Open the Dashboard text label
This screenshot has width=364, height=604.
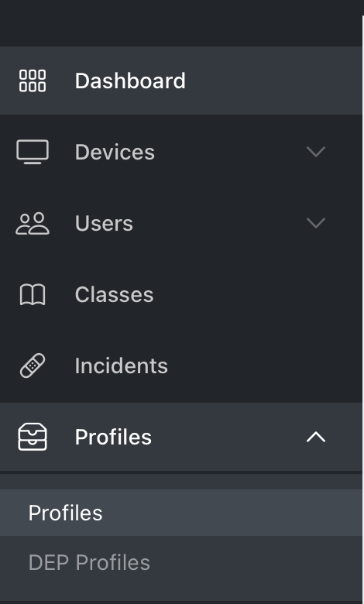[130, 81]
